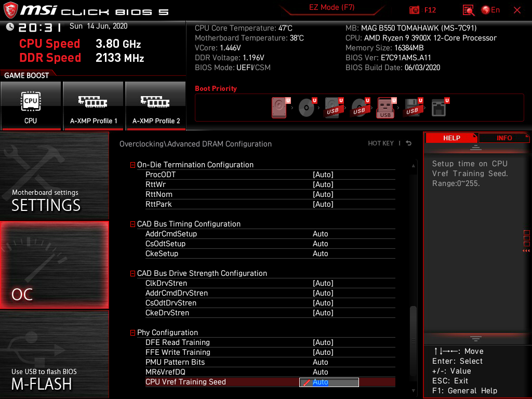Open the DFE Read Training [Auto] dropdown
Image resolution: width=532 pixels, height=399 pixels.
click(323, 342)
